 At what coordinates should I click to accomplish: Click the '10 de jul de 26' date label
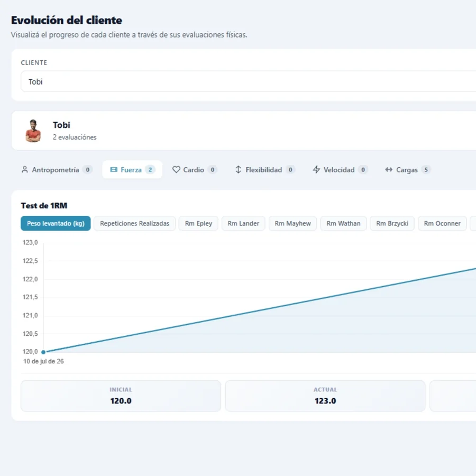pos(43,361)
